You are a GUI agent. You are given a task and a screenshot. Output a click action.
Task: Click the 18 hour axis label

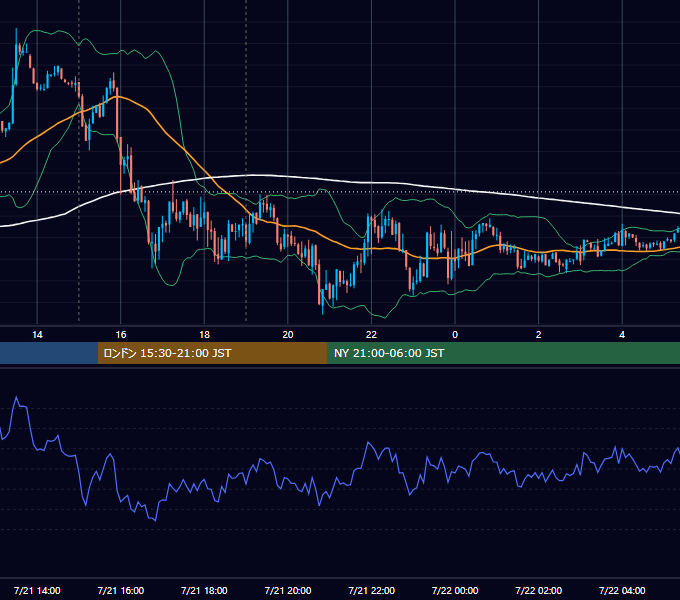point(204,335)
